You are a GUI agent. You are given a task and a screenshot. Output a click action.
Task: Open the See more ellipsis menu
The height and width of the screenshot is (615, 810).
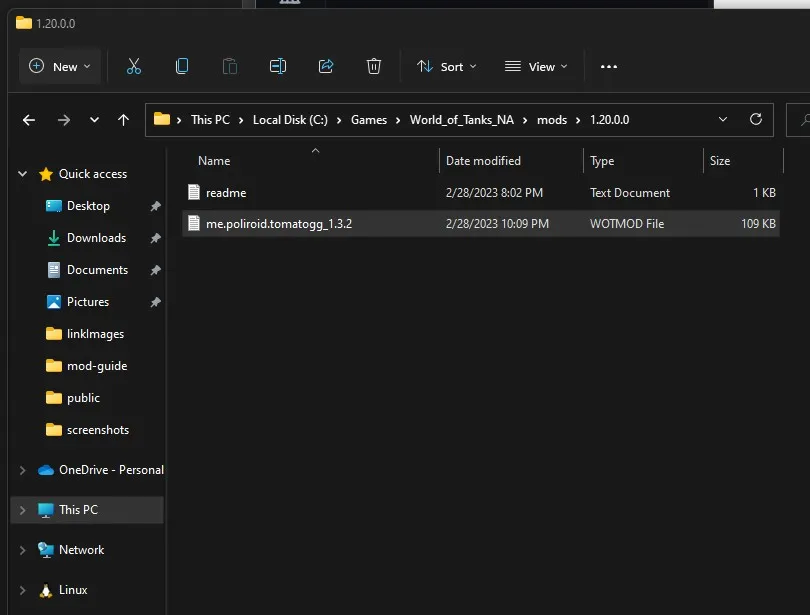coord(609,66)
